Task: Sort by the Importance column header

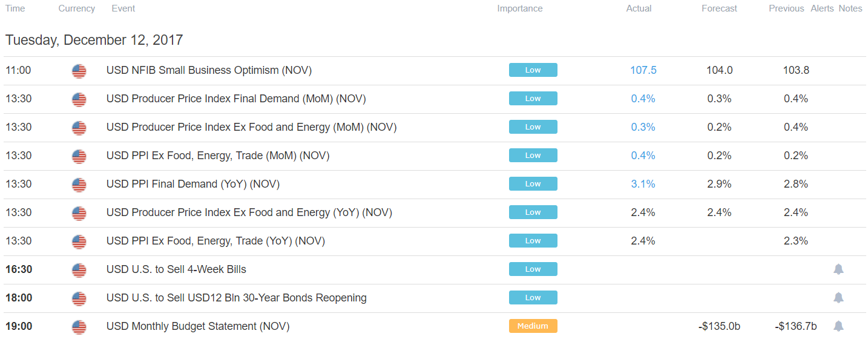Action: pyautogui.click(x=520, y=8)
